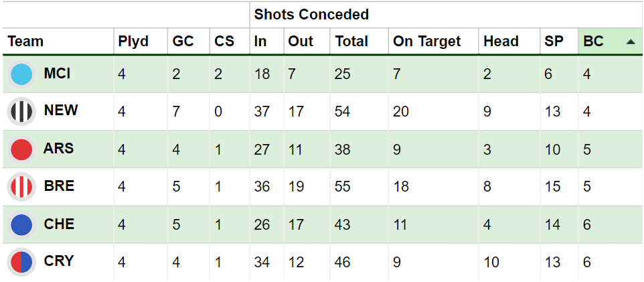Image resolution: width=644 pixels, height=282 pixels.
Task: Click the Arsenal red badge icon
Action: tap(21, 149)
